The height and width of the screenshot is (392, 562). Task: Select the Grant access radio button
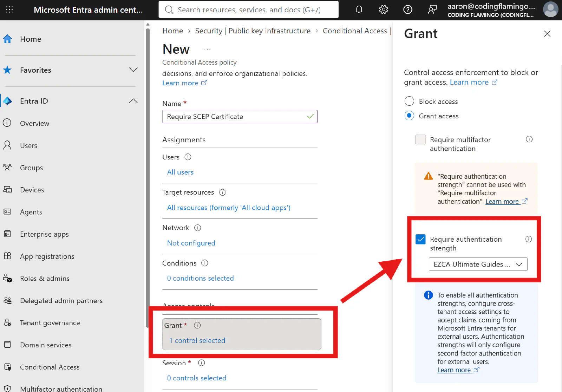click(409, 116)
